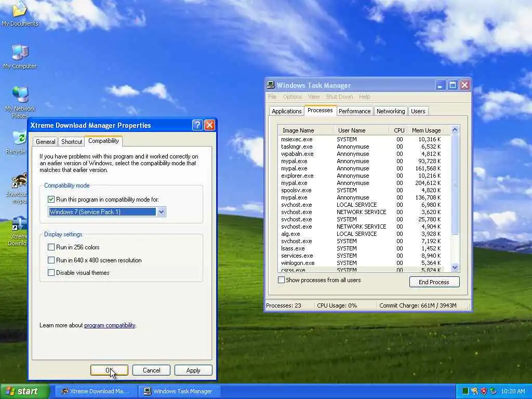Click OK in the Properties dialog
Image resolution: width=532 pixels, height=399 pixels.
click(109, 370)
